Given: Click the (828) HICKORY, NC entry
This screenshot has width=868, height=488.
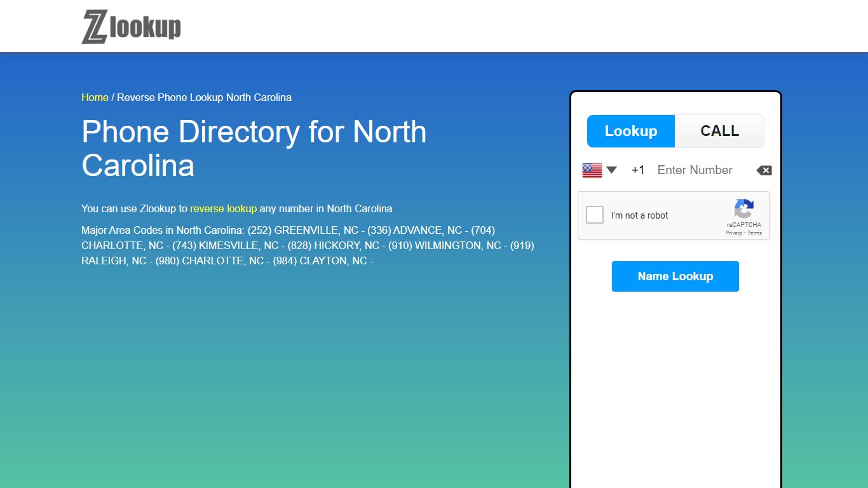Looking at the screenshot, I should (x=334, y=245).
